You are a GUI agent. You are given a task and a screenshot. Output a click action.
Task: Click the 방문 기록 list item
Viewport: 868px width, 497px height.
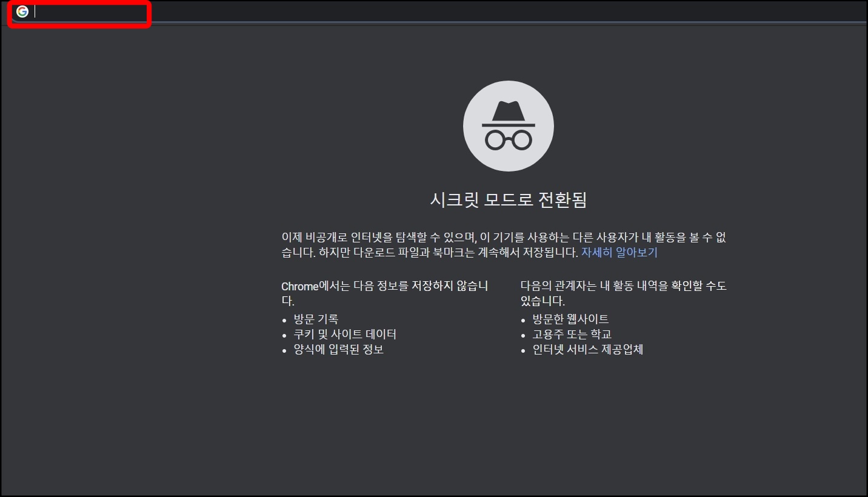316,319
